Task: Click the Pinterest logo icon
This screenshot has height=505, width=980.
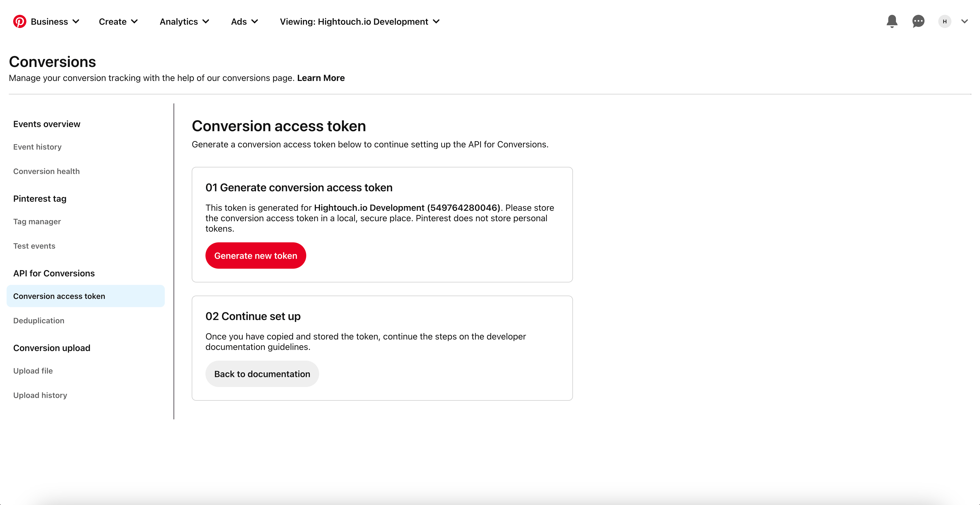Action: (20, 21)
